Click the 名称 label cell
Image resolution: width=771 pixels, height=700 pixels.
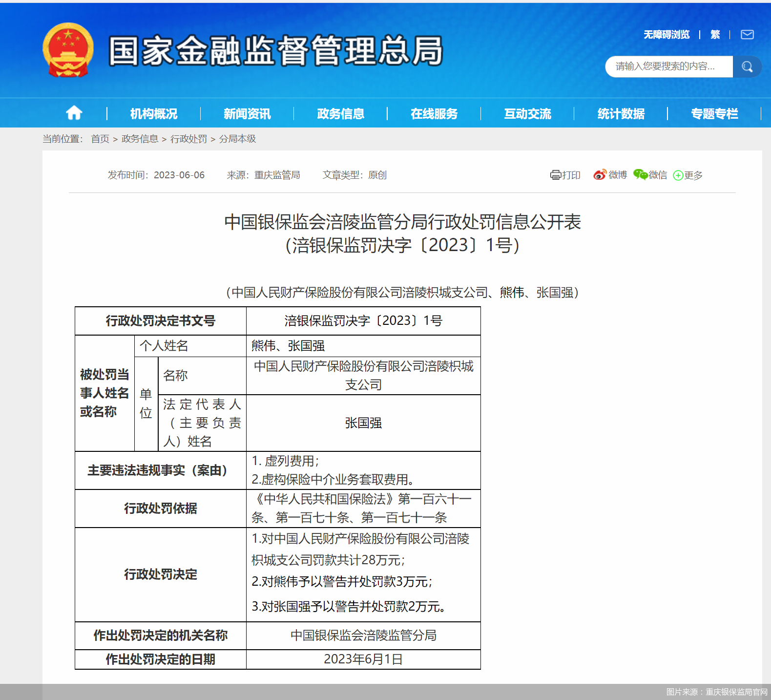coord(202,376)
